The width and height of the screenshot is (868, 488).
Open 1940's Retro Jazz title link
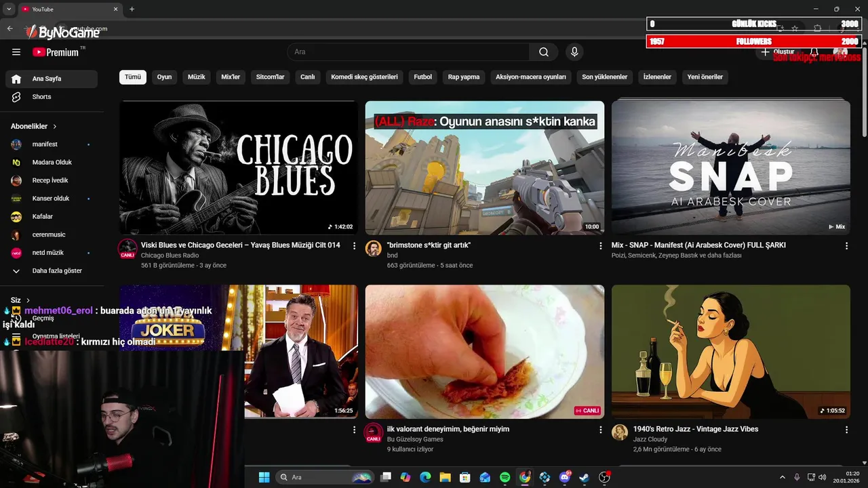point(696,429)
